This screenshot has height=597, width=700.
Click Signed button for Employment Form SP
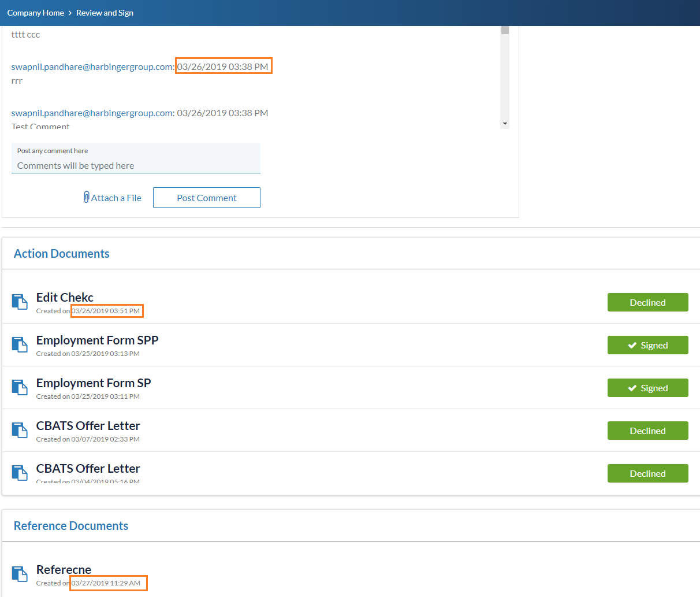click(x=647, y=388)
